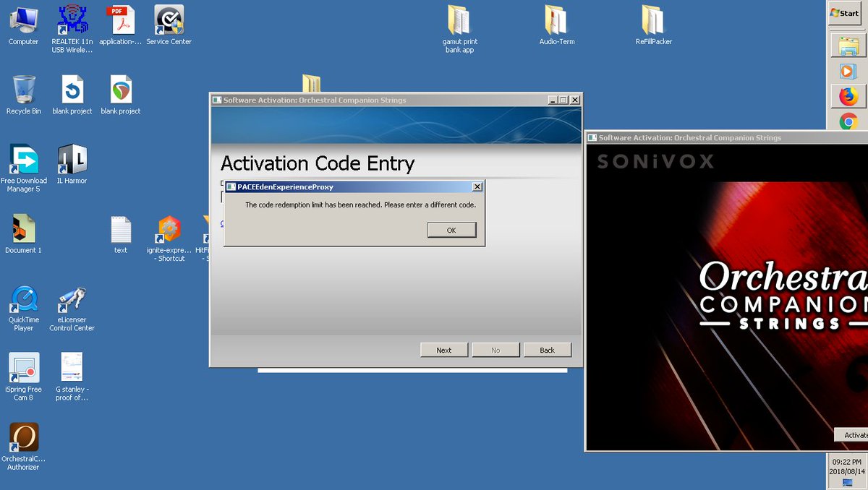
Task: Click Back in Activation Code Entry
Action: [548, 350]
